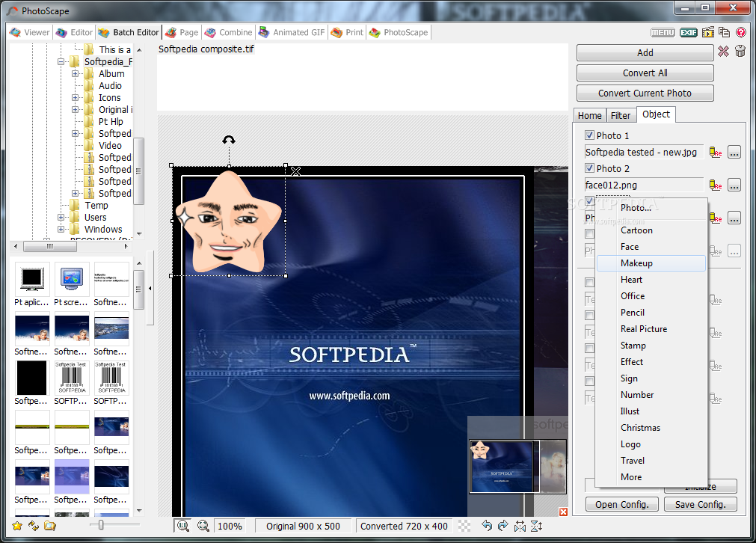Screen dimensions: 756x543
Task: Click the rotate counter-clockwise arrow in status bar
Action: 487,526
